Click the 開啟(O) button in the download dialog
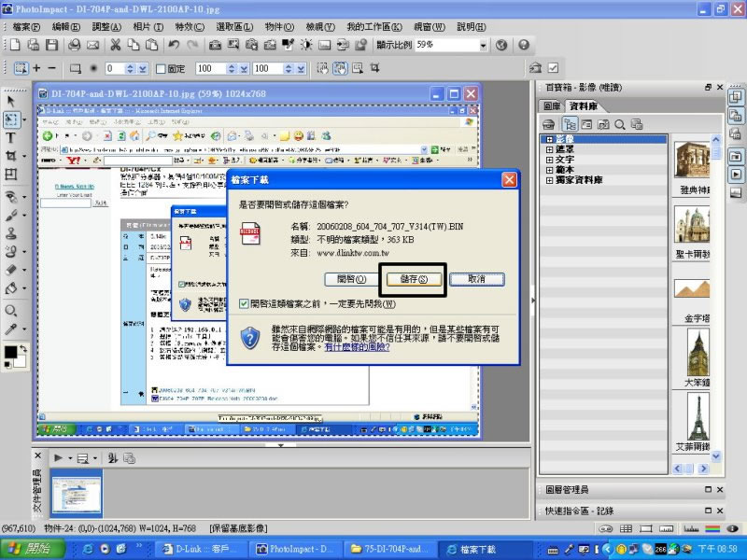This screenshot has width=747, height=560. 351,279
